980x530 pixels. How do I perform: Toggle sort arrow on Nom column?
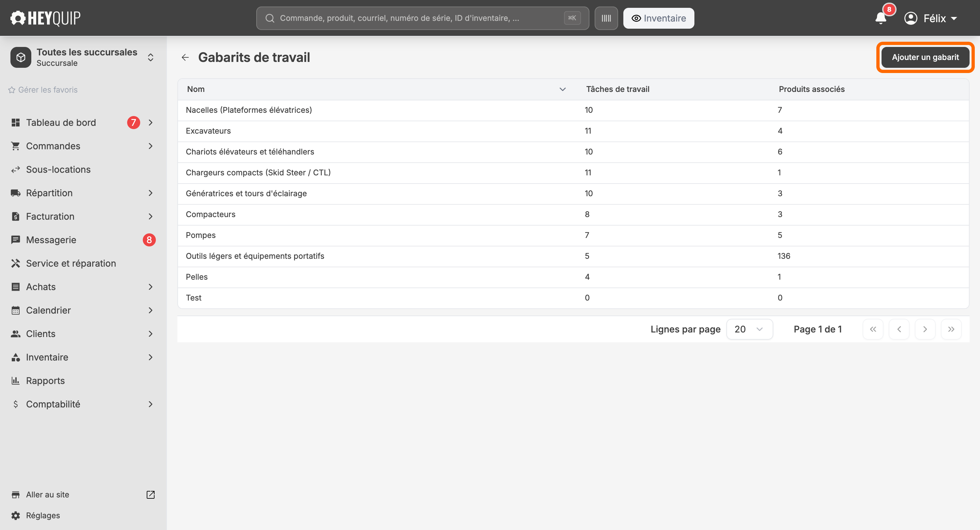563,89
